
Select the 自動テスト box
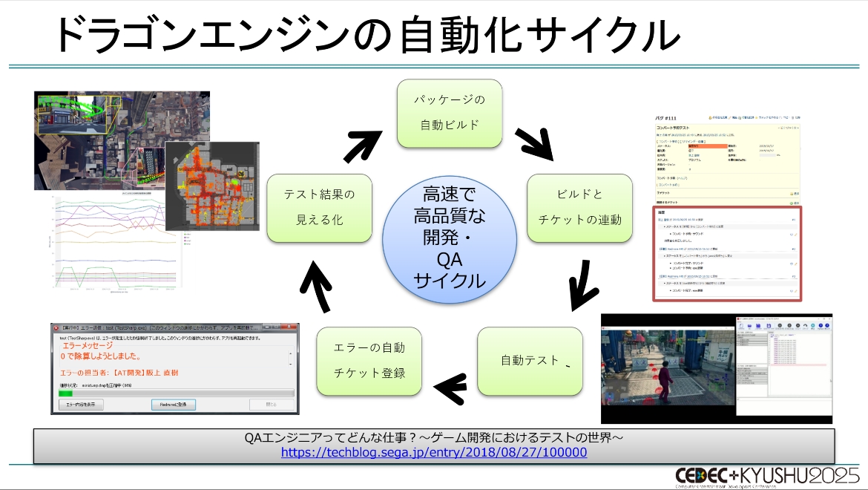click(530, 361)
